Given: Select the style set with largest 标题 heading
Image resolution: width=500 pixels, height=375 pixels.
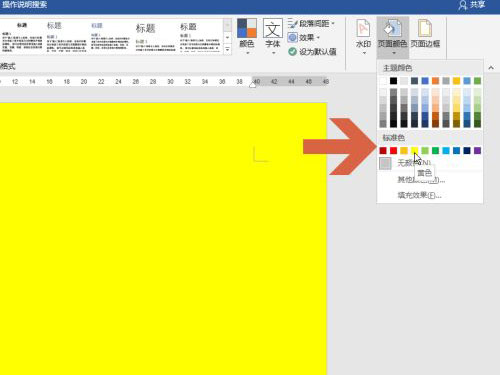Looking at the screenshot, I should point(155,36).
